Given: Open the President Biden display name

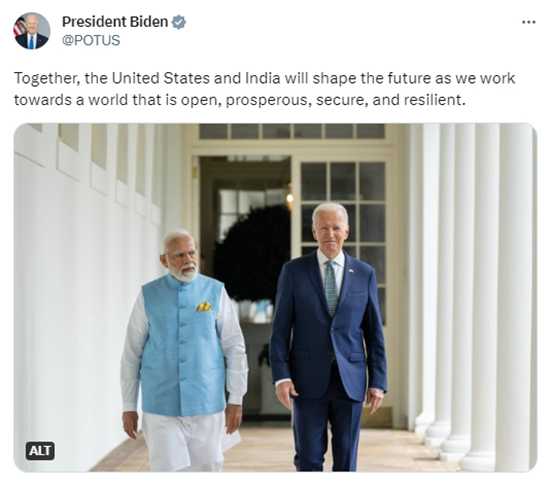Looking at the screenshot, I should click(115, 22).
